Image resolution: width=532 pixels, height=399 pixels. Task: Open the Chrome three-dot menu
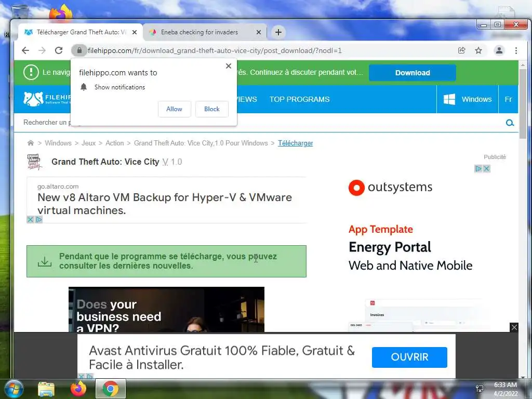(x=516, y=50)
